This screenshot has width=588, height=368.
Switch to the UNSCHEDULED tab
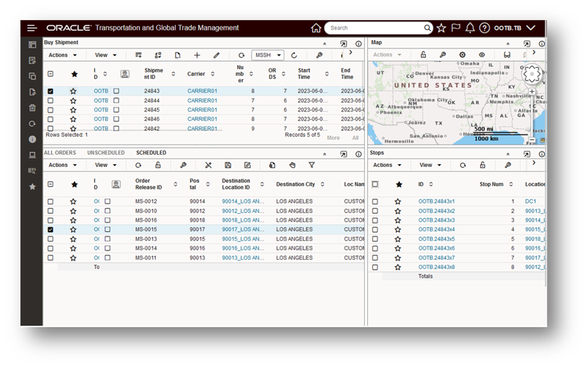pyautogui.click(x=105, y=152)
